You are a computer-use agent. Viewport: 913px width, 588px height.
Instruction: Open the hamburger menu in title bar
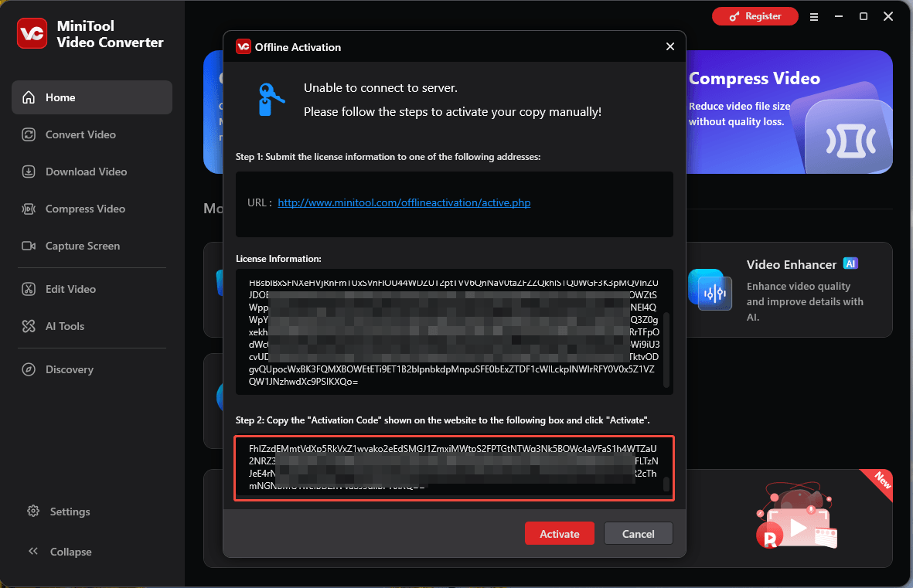coord(814,17)
